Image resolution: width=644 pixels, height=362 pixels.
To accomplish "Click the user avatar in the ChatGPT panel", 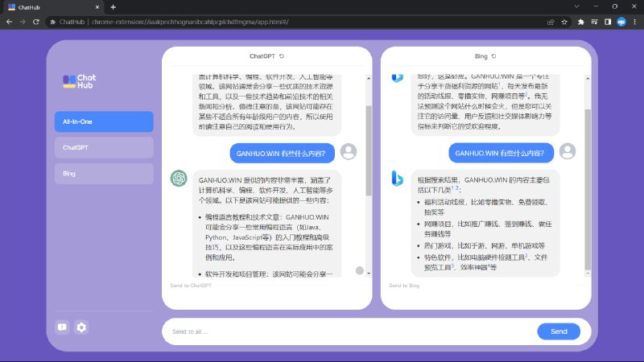I will (349, 152).
